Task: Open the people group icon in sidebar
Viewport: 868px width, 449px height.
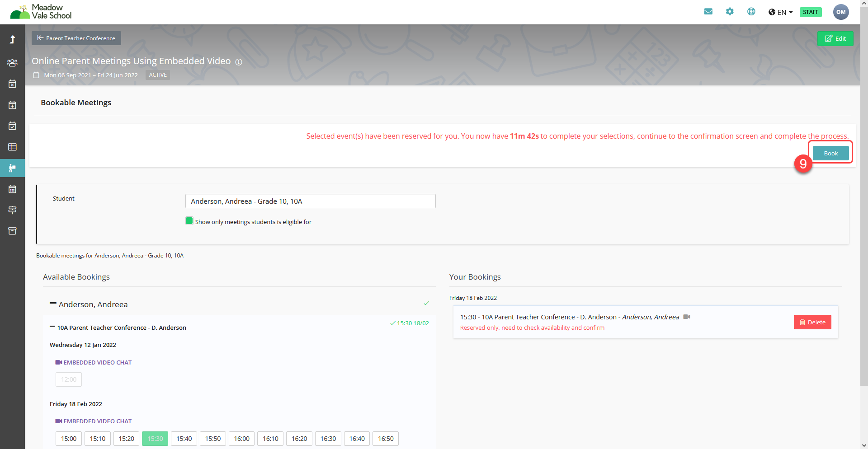Action: pyautogui.click(x=12, y=63)
